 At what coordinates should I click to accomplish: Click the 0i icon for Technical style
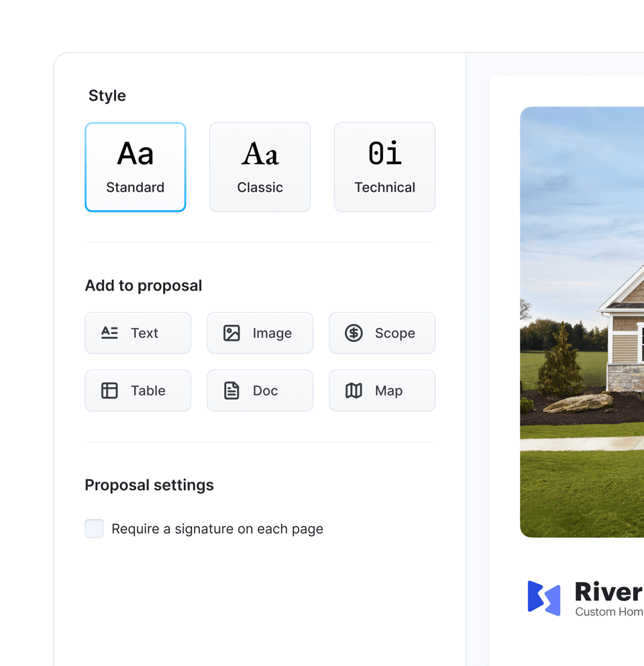click(x=384, y=154)
